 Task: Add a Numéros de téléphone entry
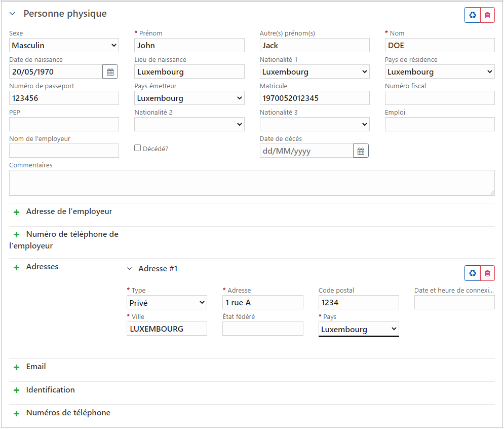click(16, 413)
